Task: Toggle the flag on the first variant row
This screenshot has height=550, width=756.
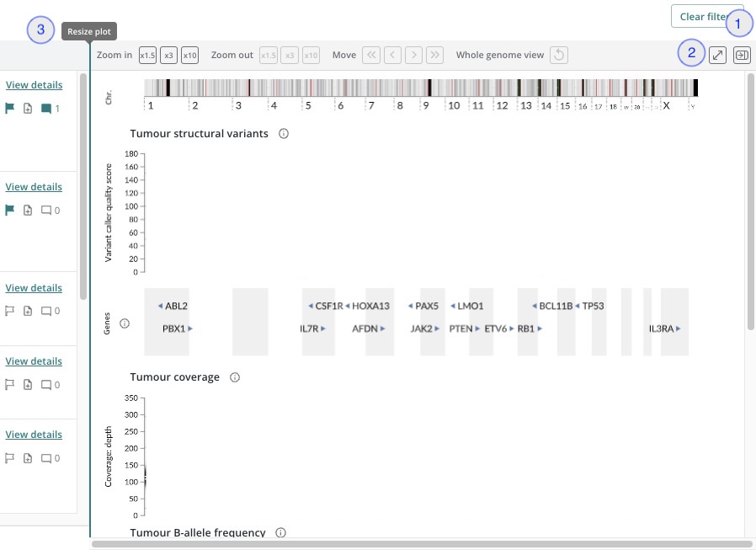Action: [11, 109]
